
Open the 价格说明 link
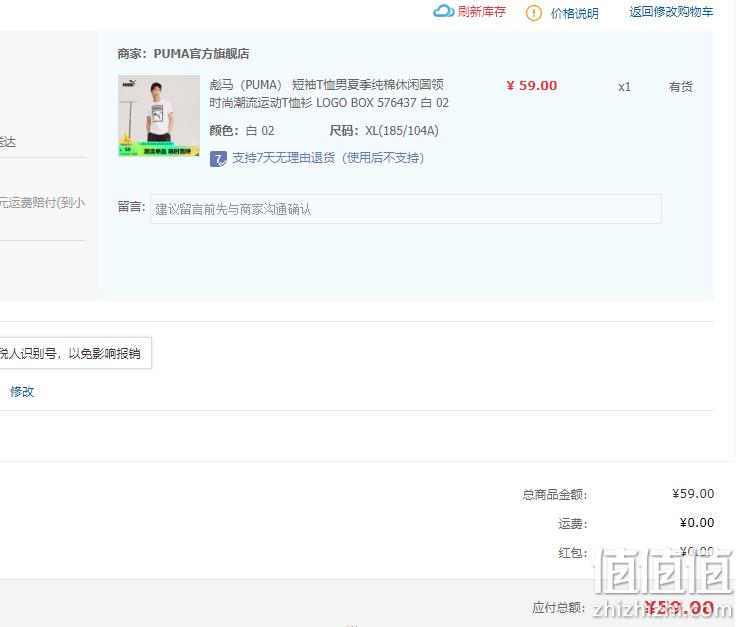tap(574, 13)
